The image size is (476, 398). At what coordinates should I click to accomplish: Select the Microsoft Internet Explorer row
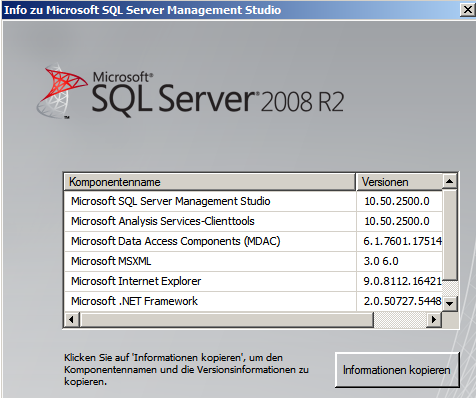click(x=253, y=281)
